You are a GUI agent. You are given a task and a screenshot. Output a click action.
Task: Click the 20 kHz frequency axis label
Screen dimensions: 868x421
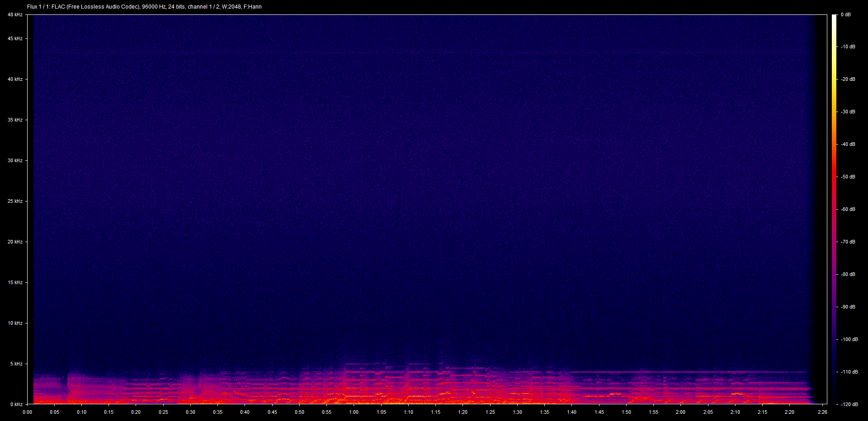click(x=15, y=242)
